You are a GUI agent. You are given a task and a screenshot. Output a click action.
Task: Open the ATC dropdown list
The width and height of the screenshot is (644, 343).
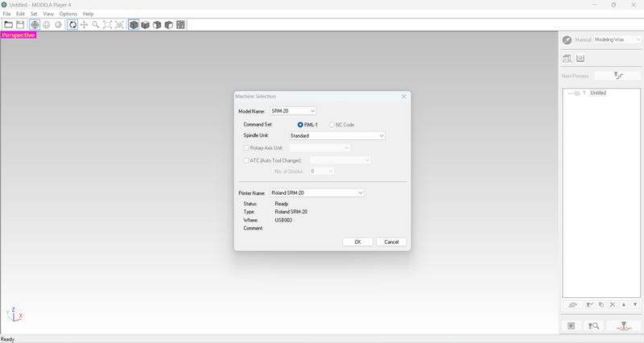click(x=340, y=160)
